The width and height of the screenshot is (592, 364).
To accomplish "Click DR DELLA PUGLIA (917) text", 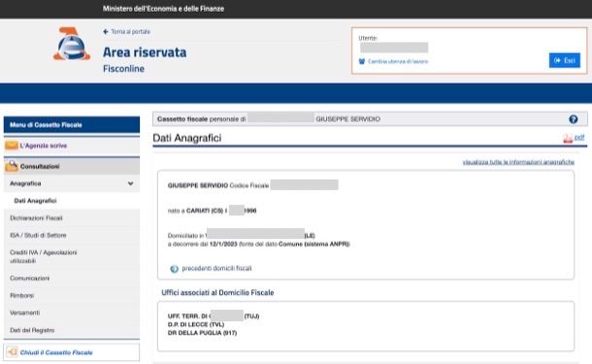I will pos(203,333).
